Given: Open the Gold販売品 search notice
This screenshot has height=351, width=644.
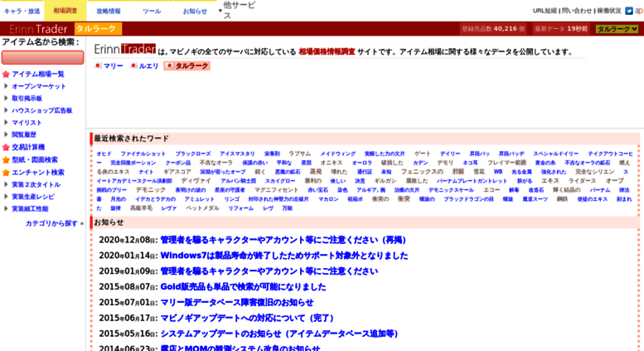Looking at the screenshot, I should tap(243, 287).
